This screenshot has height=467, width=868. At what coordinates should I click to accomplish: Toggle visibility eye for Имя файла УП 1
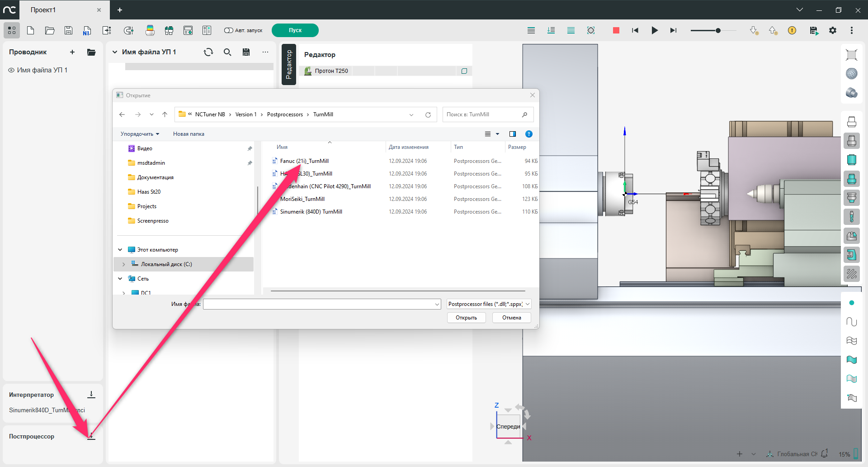11,70
